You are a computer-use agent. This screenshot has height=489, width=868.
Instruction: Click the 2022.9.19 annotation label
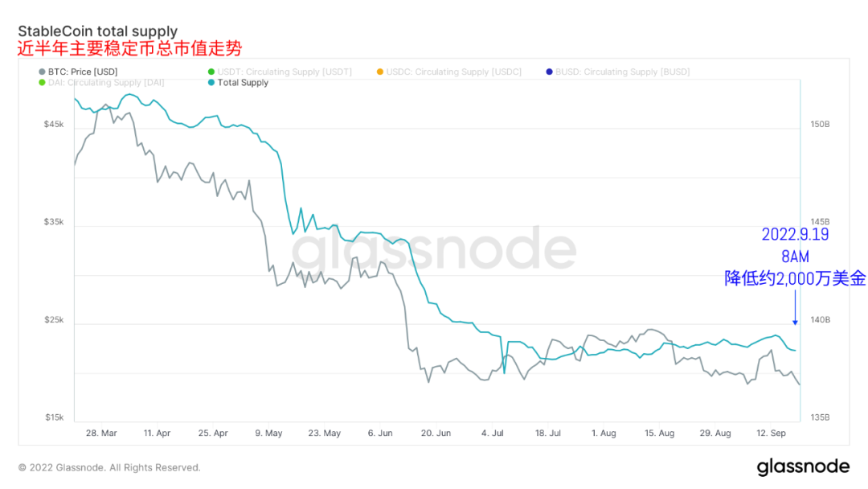[x=795, y=234]
